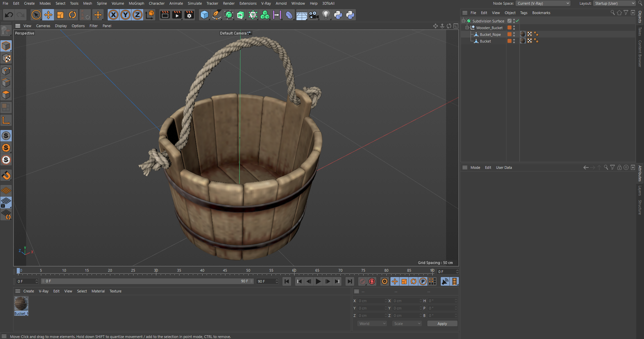Click Record Active Objects button

pos(362,281)
